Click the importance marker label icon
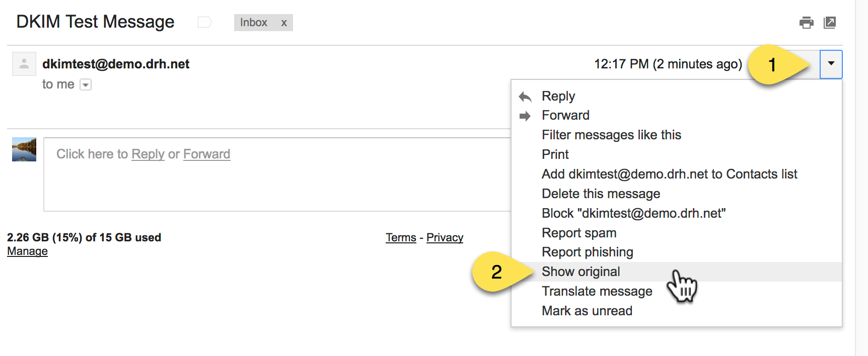 pos(204,22)
